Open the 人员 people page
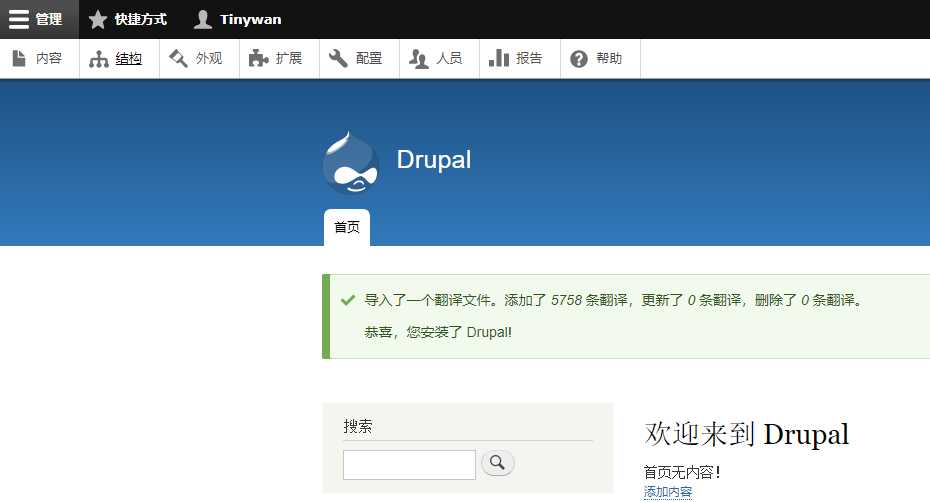 (439, 58)
